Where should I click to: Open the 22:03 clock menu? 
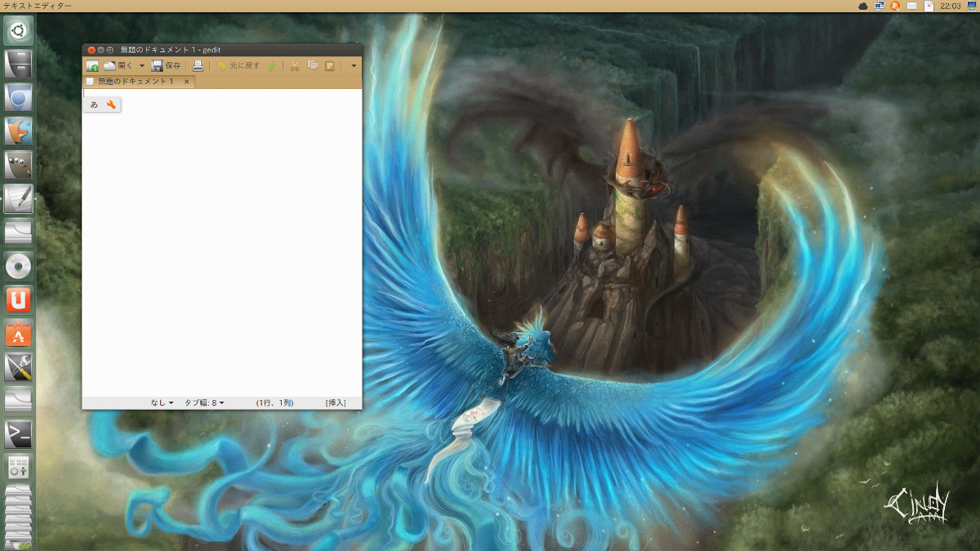click(x=950, y=6)
